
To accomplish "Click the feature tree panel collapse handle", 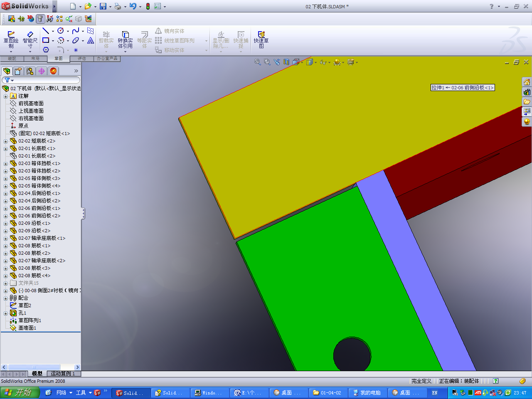I will tap(83, 214).
